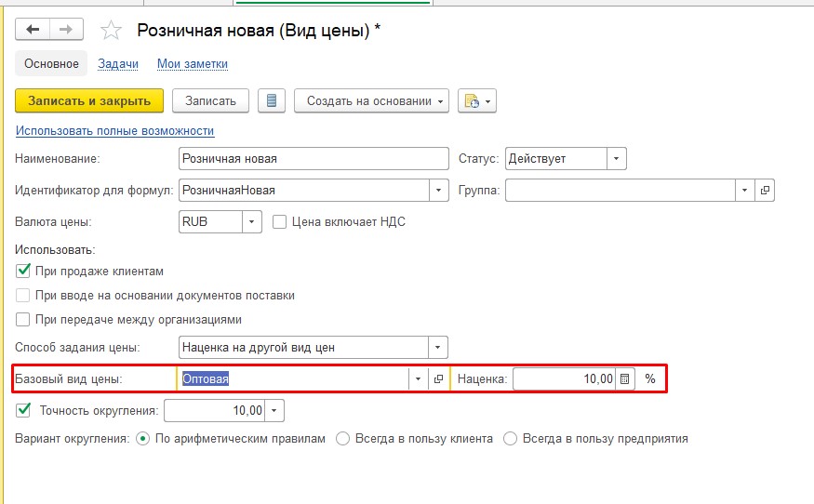Click the Записать button

[x=210, y=100]
